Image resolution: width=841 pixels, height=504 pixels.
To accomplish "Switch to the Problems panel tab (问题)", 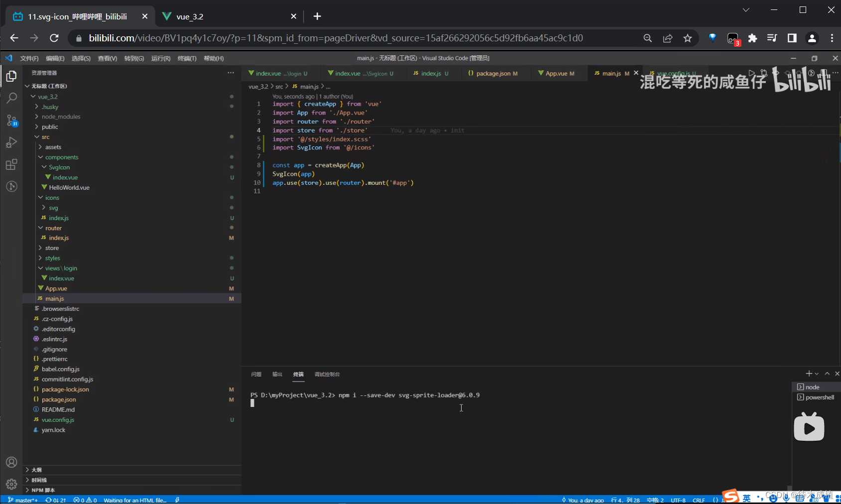I will 256,374.
